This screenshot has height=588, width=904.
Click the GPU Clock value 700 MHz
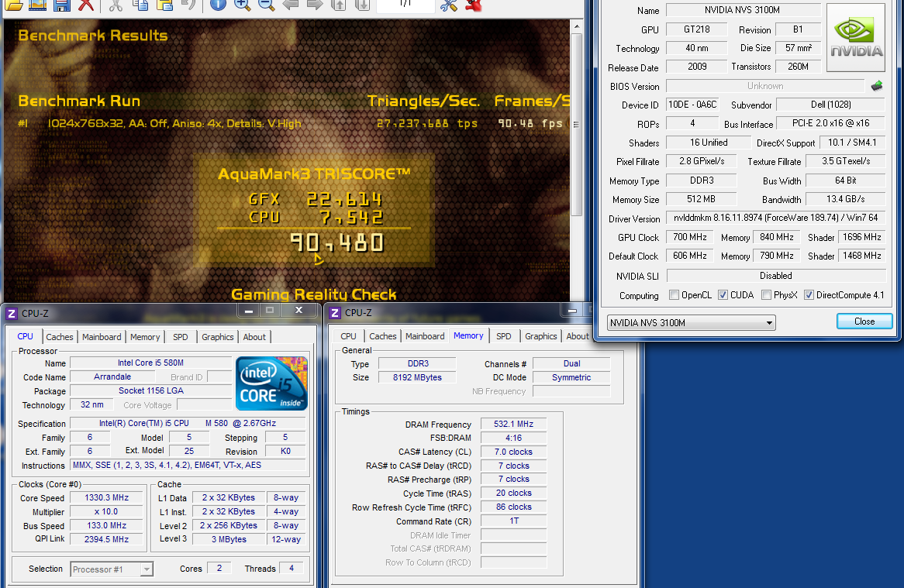[689, 237]
